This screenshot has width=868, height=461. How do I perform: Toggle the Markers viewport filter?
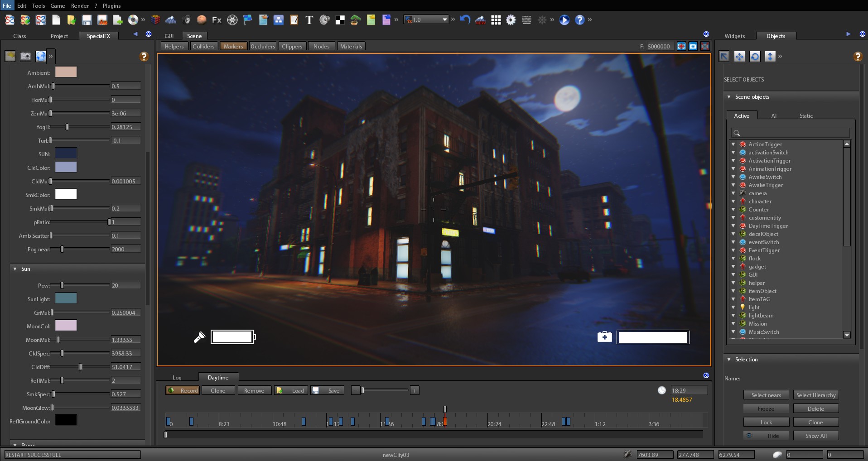(x=233, y=46)
